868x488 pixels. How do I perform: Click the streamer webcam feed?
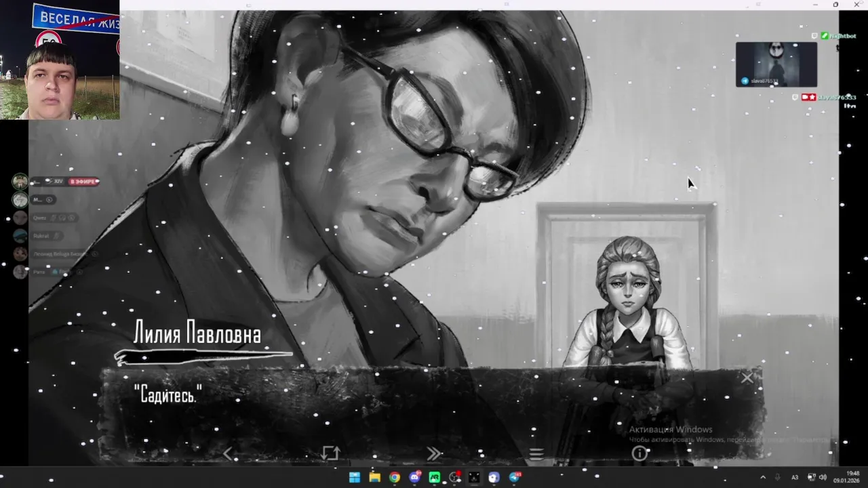click(60, 60)
